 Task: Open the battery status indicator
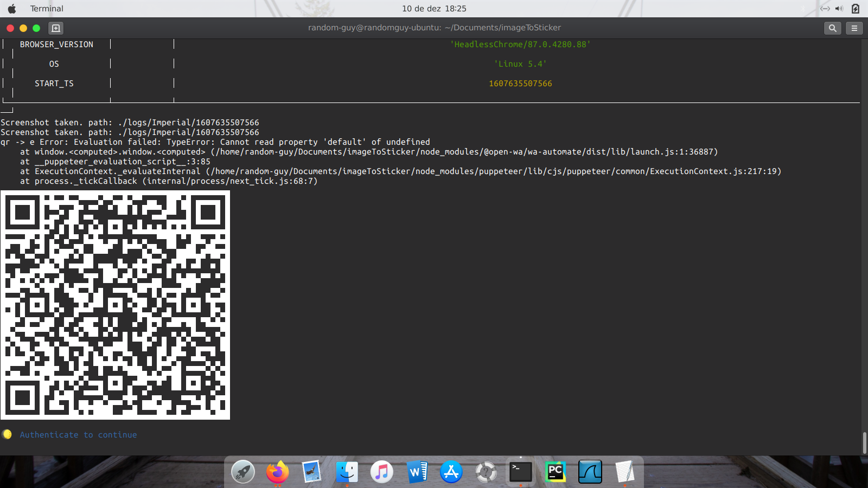point(856,8)
